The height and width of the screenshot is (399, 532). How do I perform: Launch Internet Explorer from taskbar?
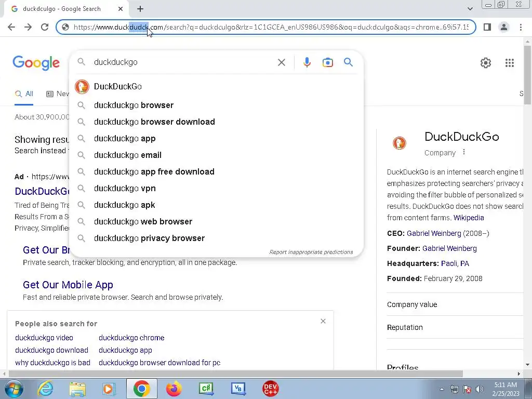(45, 389)
